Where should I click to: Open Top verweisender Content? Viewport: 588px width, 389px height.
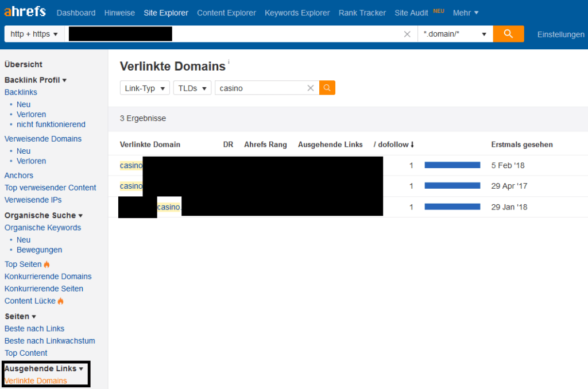51,188
